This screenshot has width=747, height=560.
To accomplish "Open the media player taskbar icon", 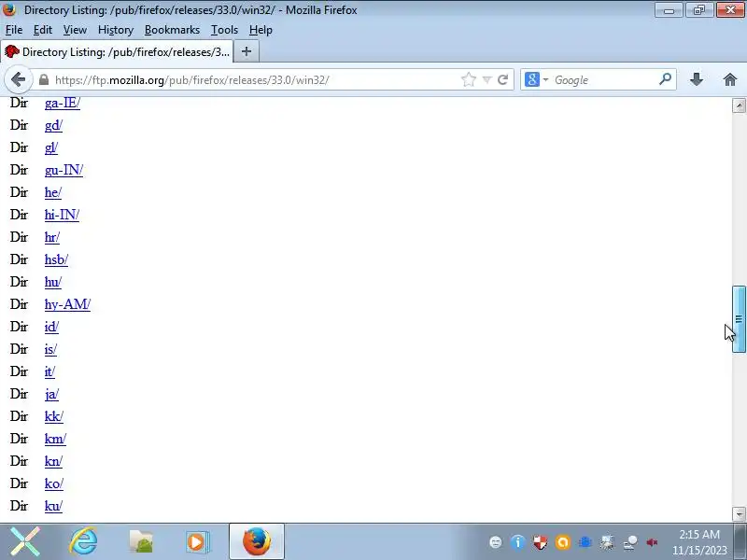I will pos(197,542).
